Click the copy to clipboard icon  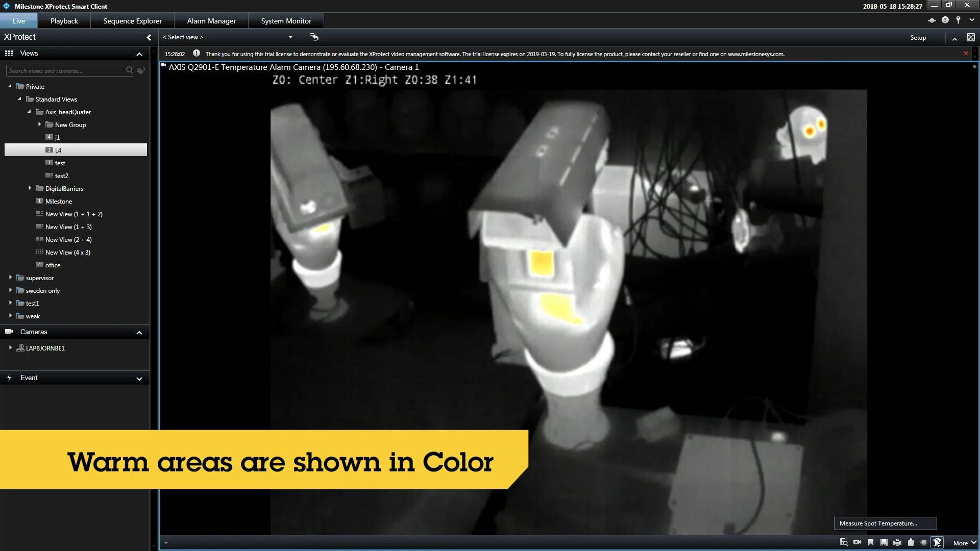911,542
